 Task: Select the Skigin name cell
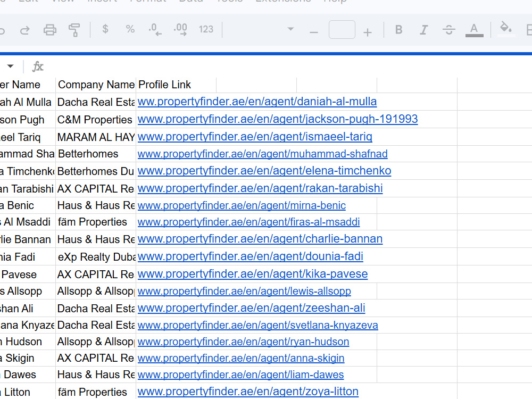pos(28,358)
